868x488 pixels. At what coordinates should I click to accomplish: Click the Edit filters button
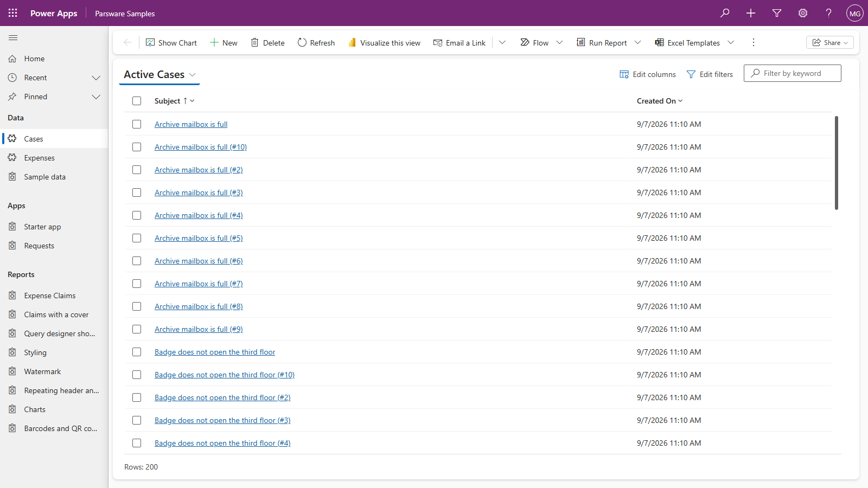[710, 74]
